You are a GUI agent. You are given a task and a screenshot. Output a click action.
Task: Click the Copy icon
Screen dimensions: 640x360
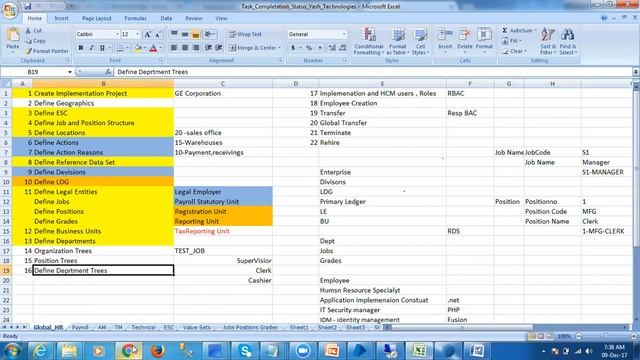point(28,41)
